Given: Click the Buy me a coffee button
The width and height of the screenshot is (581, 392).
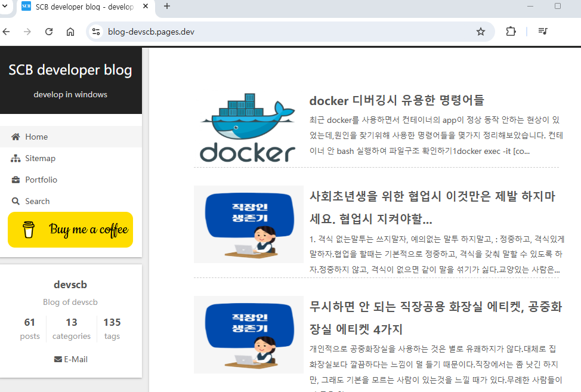Looking at the screenshot, I should click(70, 230).
